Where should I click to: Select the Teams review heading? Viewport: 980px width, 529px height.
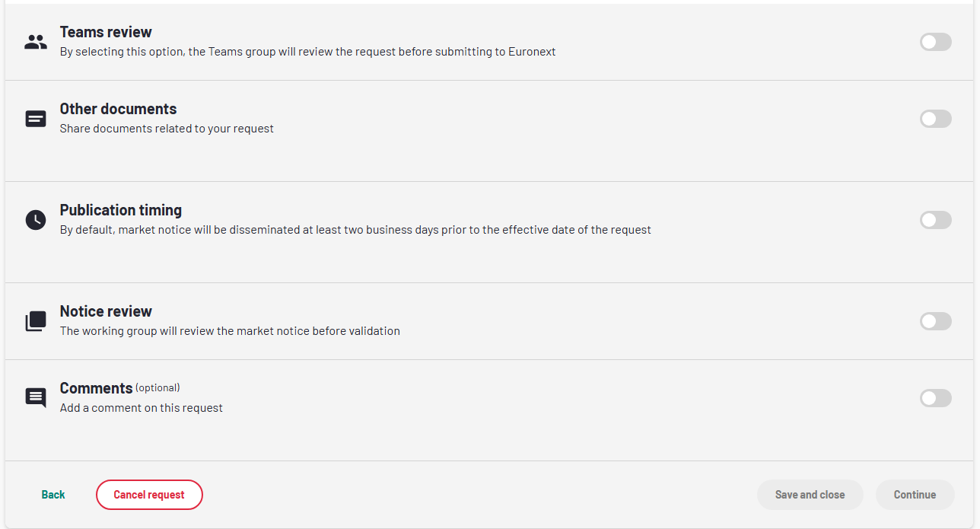tap(106, 32)
